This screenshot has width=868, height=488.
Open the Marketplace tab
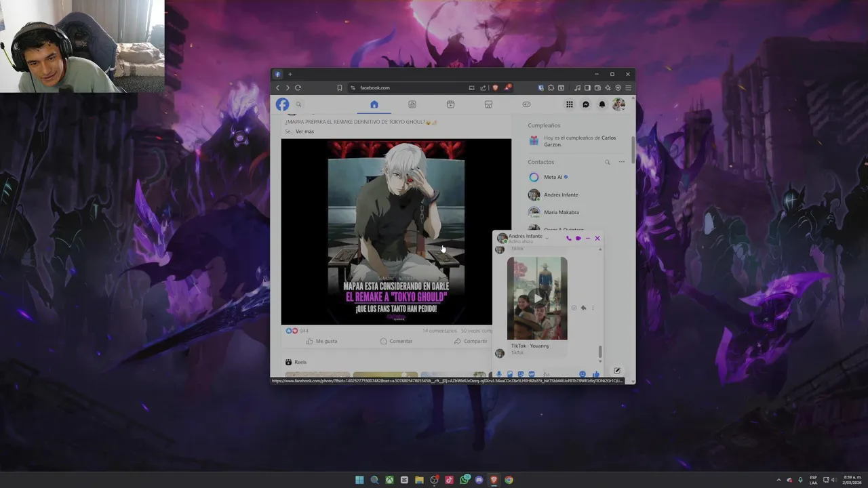pyautogui.click(x=488, y=104)
